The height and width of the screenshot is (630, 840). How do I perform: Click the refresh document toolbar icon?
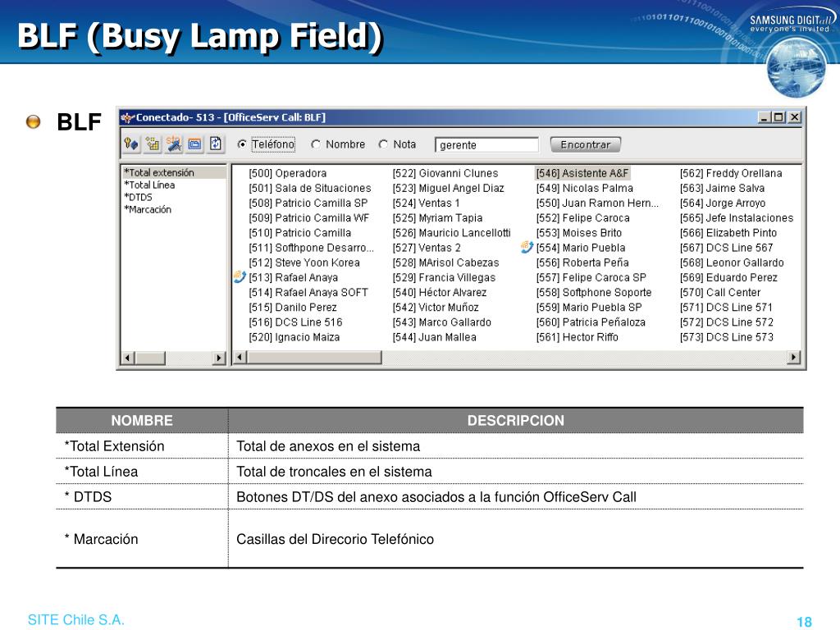click(x=216, y=144)
